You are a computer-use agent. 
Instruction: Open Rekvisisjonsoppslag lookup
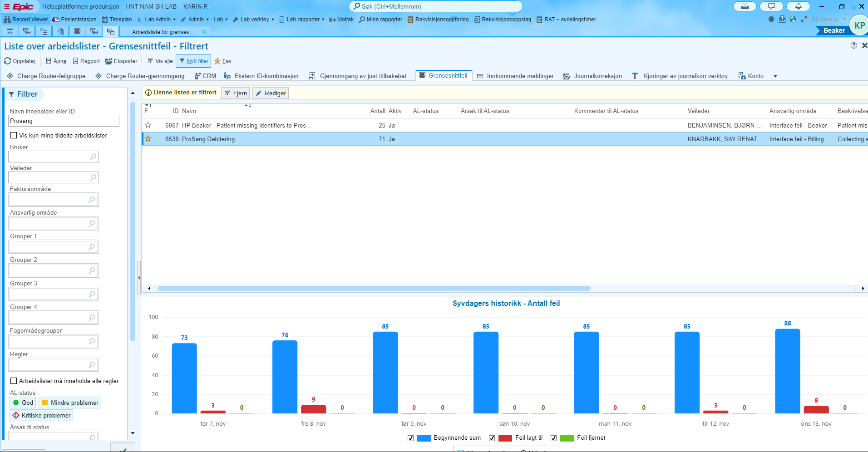503,20
